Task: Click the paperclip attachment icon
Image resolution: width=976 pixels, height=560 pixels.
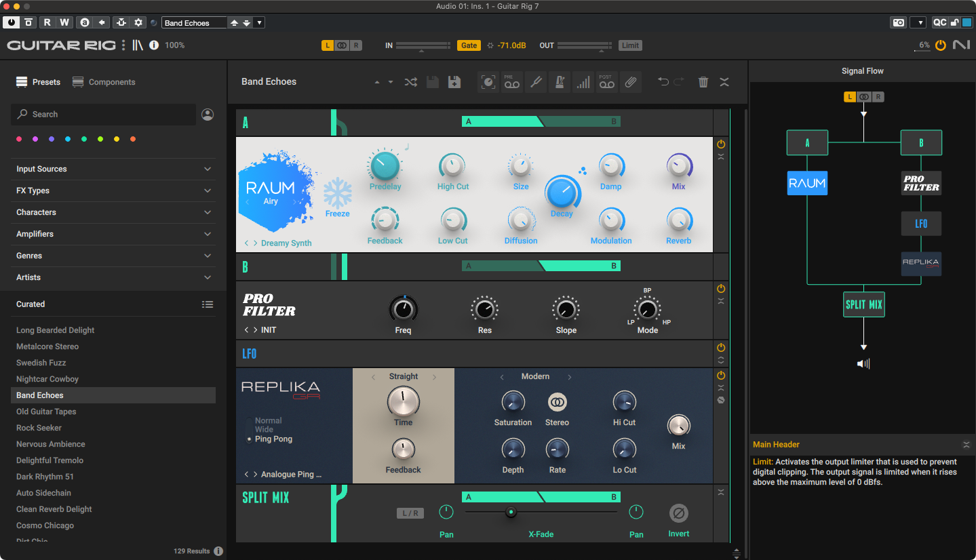Action: (630, 82)
